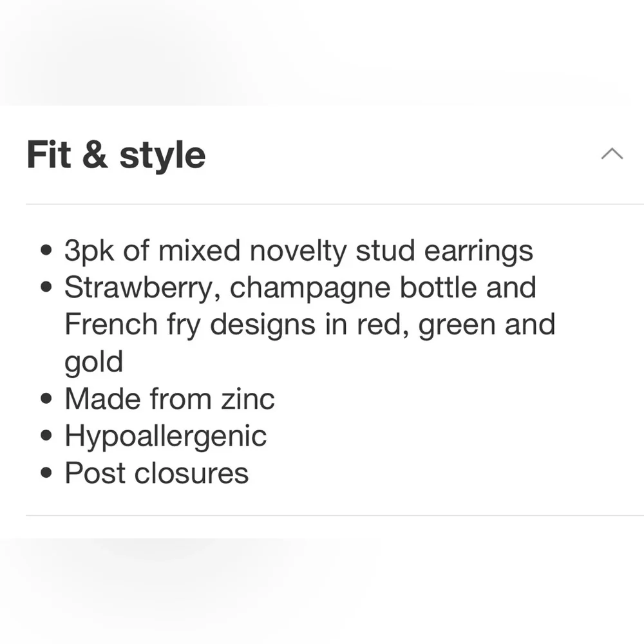Collapse the Fit & style section chevron

[x=612, y=154]
